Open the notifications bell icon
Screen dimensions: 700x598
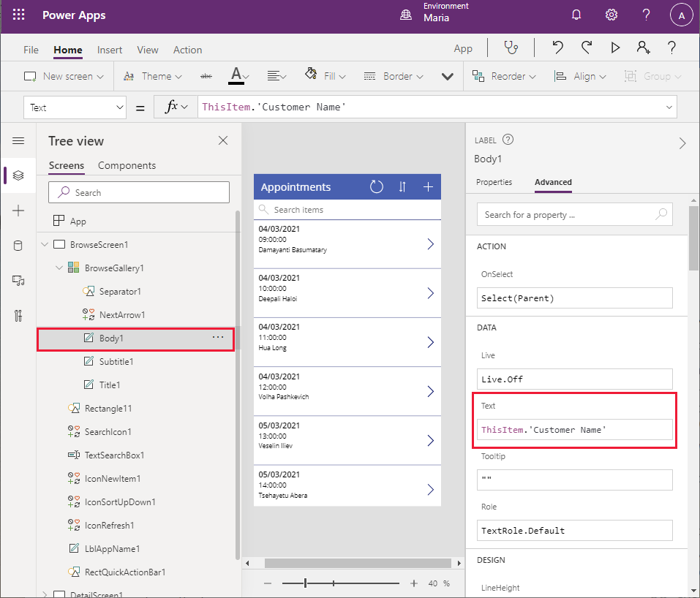coord(576,15)
